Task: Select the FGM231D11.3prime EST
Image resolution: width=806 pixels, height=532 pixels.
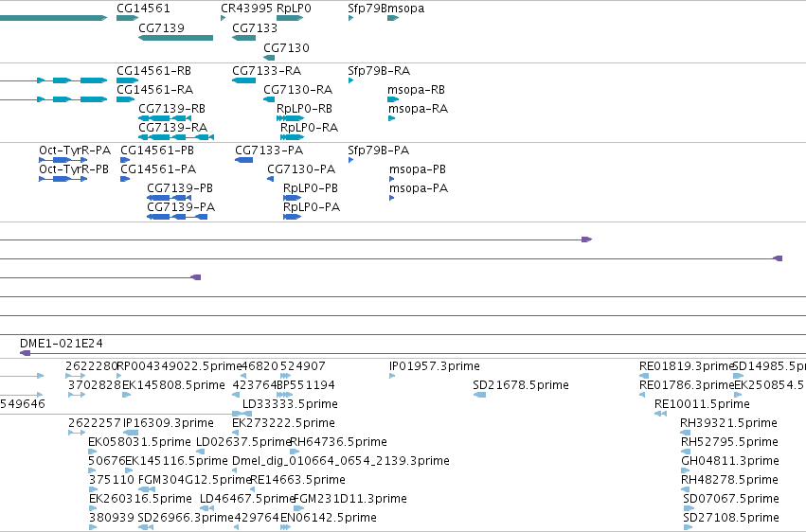Action: (298, 508)
